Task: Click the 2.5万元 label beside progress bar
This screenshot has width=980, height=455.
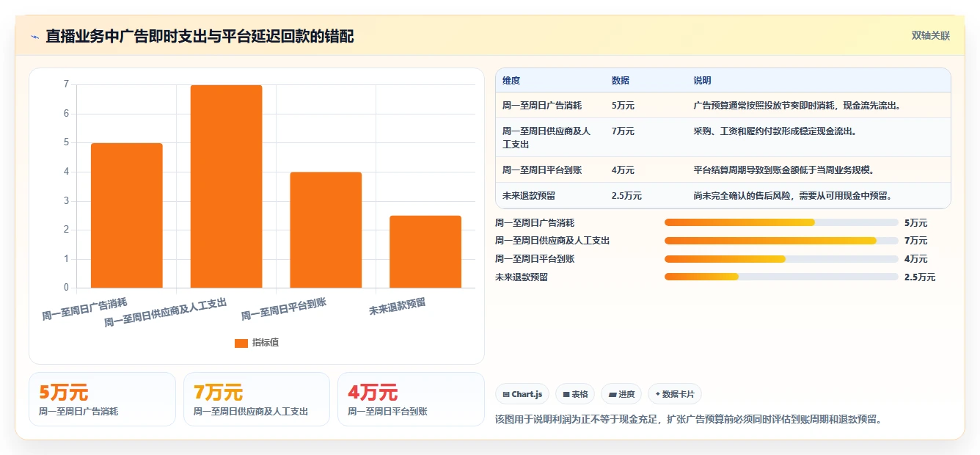Action: click(x=920, y=277)
